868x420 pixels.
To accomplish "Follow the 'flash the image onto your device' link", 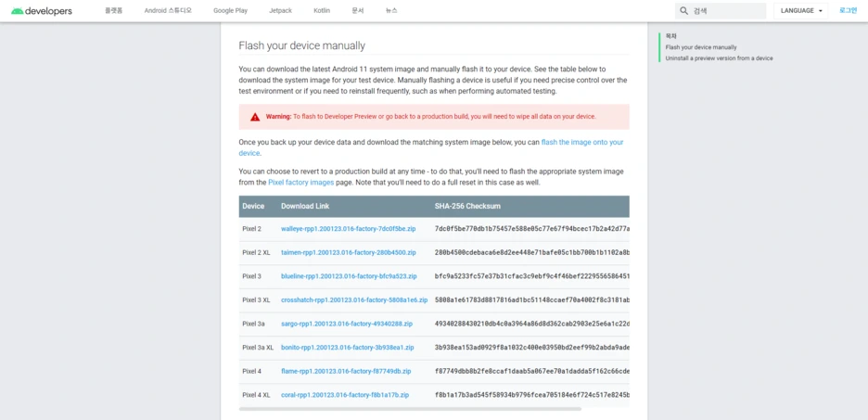I will coord(581,142).
